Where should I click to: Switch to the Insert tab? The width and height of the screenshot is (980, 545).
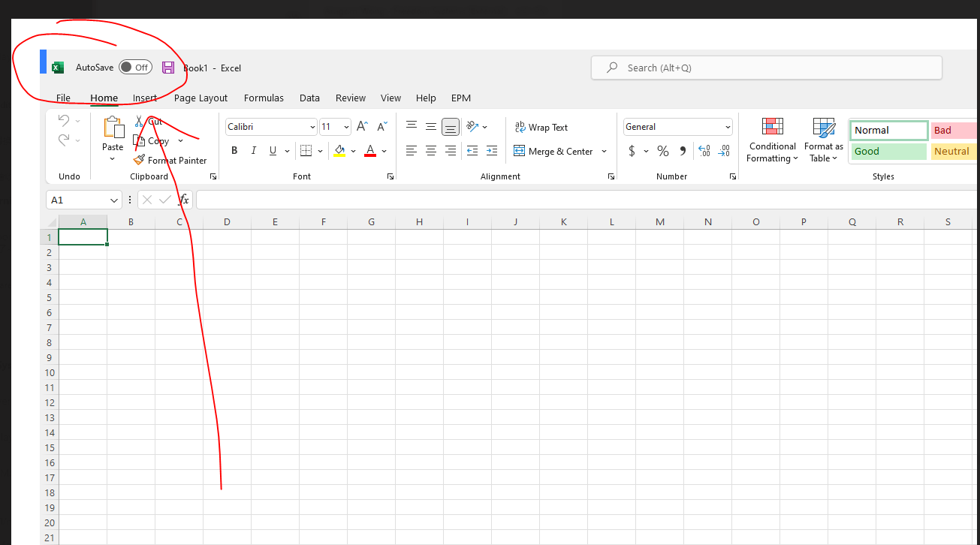click(x=145, y=98)
